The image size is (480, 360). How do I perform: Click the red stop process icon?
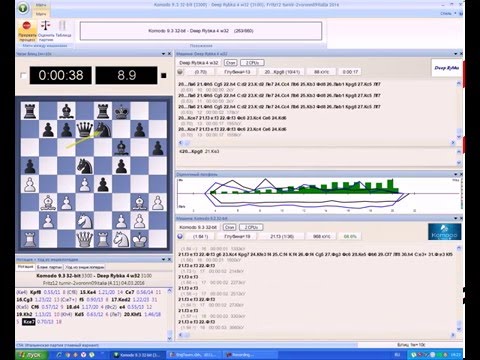[x=27, y=26]
